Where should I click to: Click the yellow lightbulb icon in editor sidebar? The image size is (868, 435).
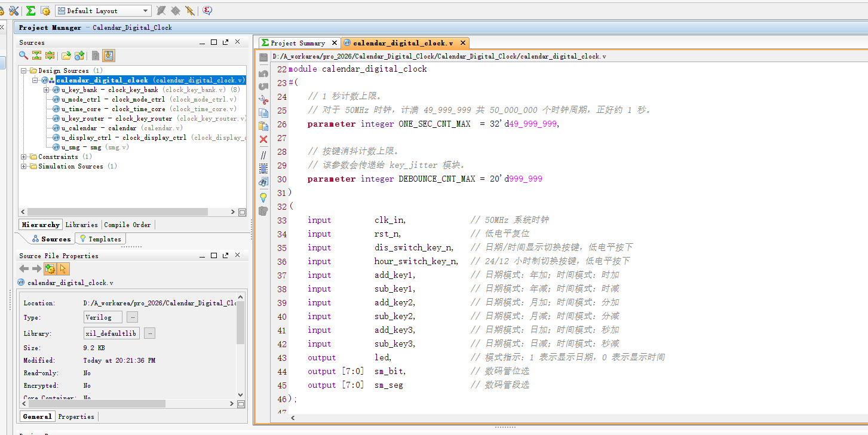point(263,197)
